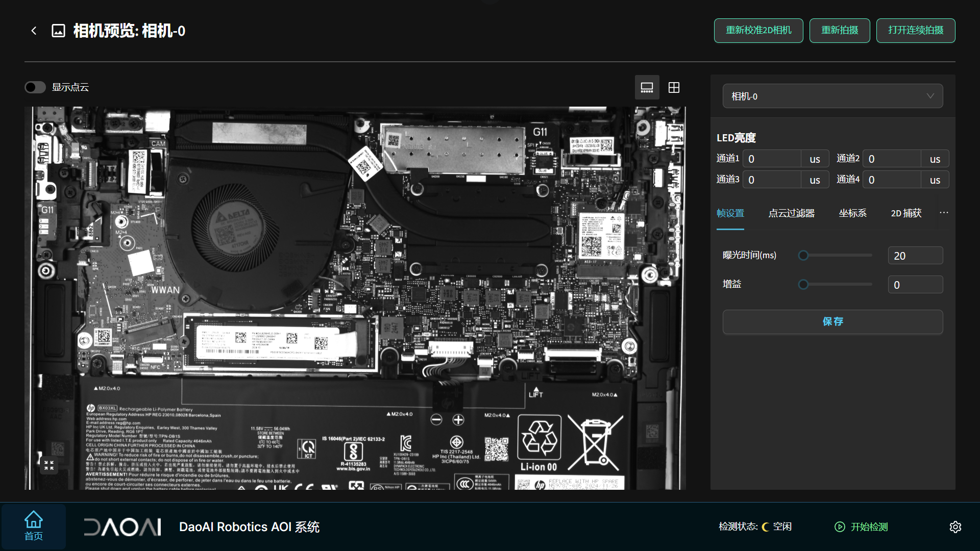
Task: Click the back arrow icon
Action: point(34,31)
